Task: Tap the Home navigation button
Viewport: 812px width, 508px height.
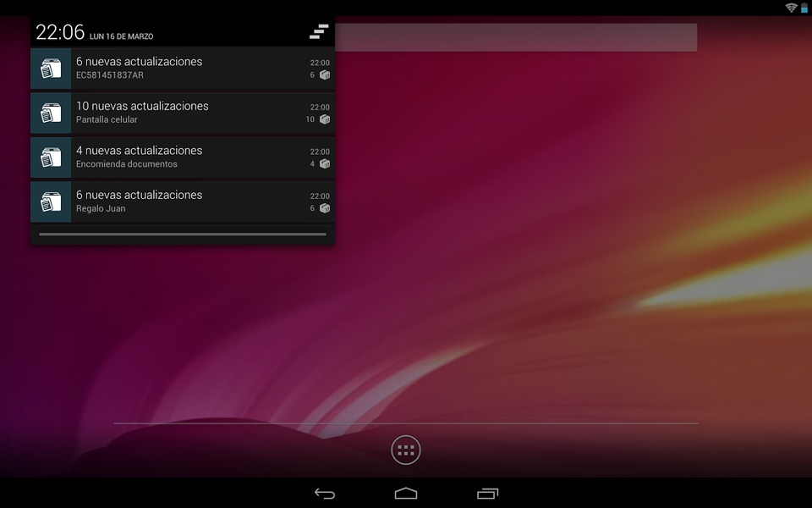Action: click(x=406, y=494)
